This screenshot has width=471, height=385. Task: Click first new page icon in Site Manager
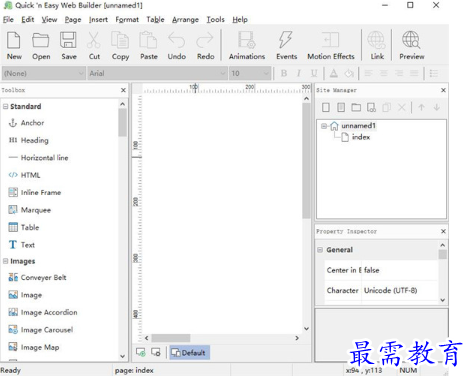[x=326, y=107]
